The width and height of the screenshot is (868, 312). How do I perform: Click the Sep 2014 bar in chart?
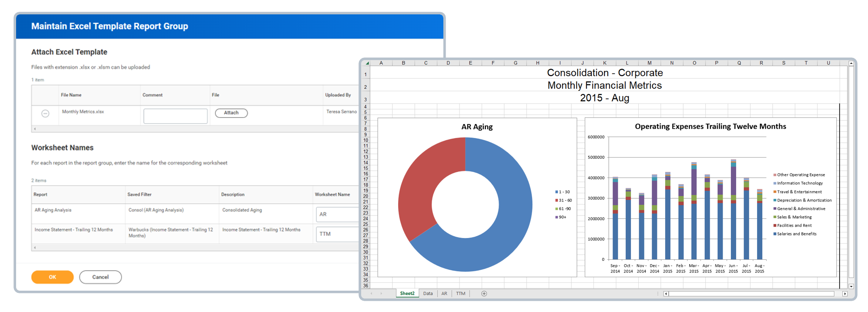coord(615,218)
